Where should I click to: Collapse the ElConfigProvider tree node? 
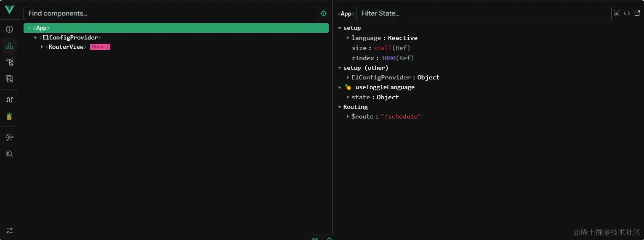(x=35, y=38)
